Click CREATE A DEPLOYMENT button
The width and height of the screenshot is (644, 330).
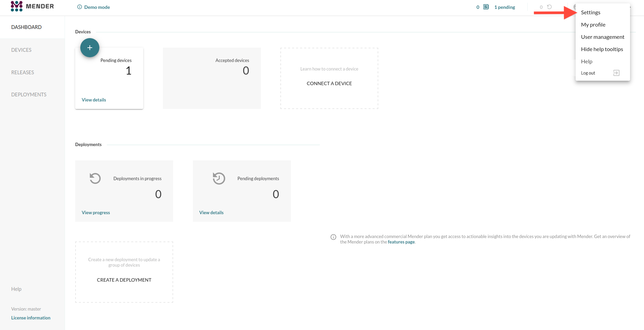click(124, 280)
